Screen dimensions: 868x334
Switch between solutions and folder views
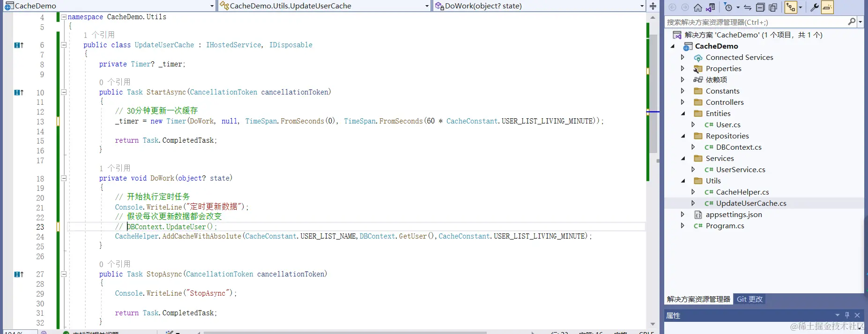point(711,7)
